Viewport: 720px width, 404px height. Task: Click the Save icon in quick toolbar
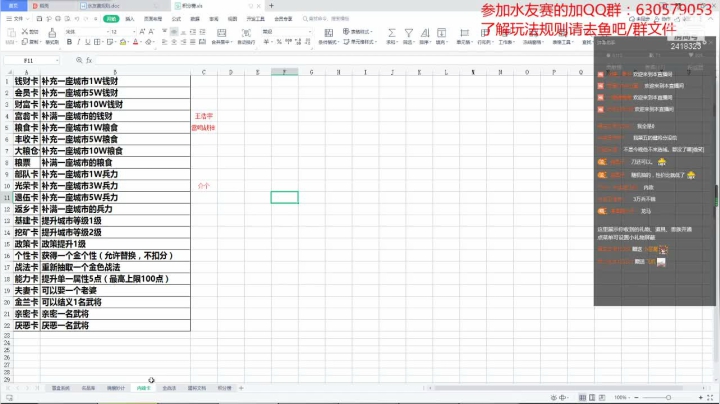39,19
